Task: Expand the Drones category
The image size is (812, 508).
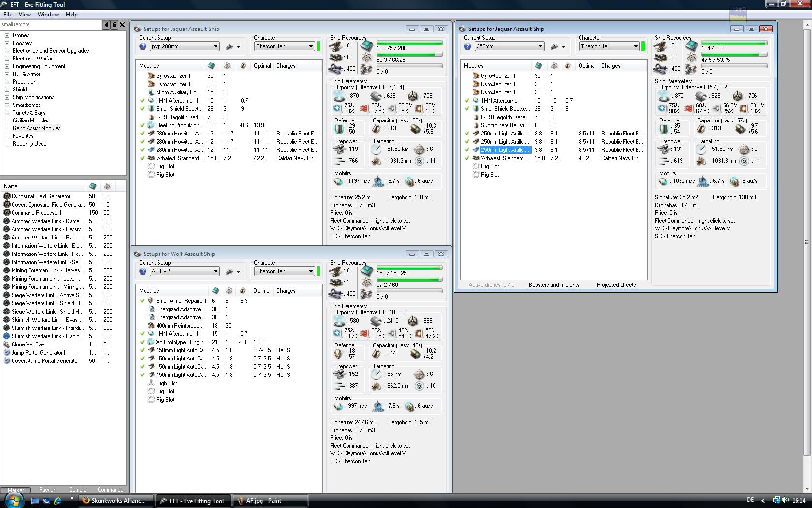Action: tap(7, 35)
